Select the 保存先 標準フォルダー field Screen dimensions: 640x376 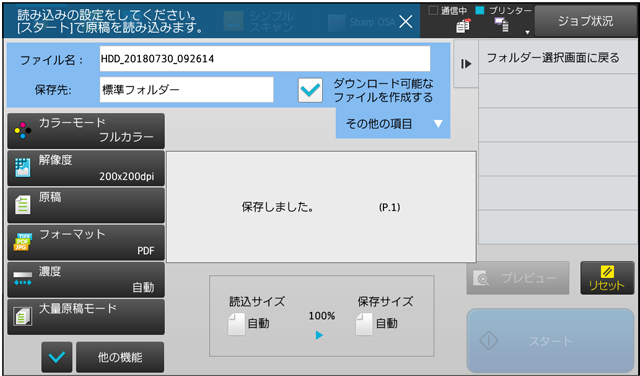(187, 89)
